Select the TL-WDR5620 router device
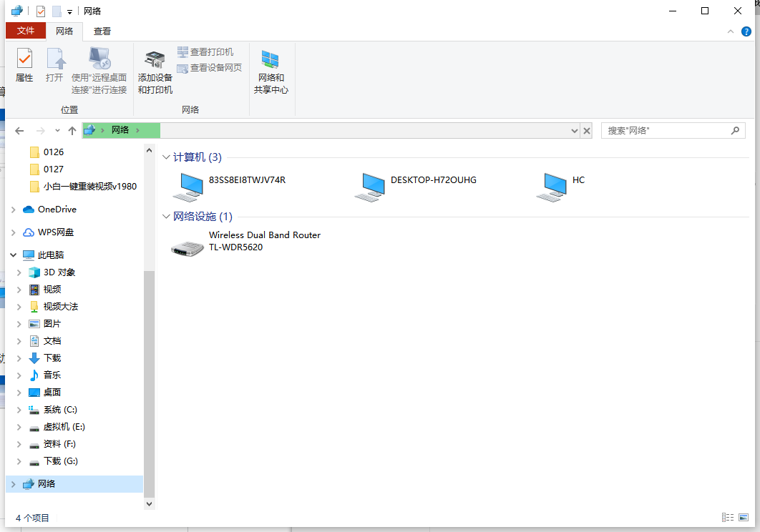 245,242
